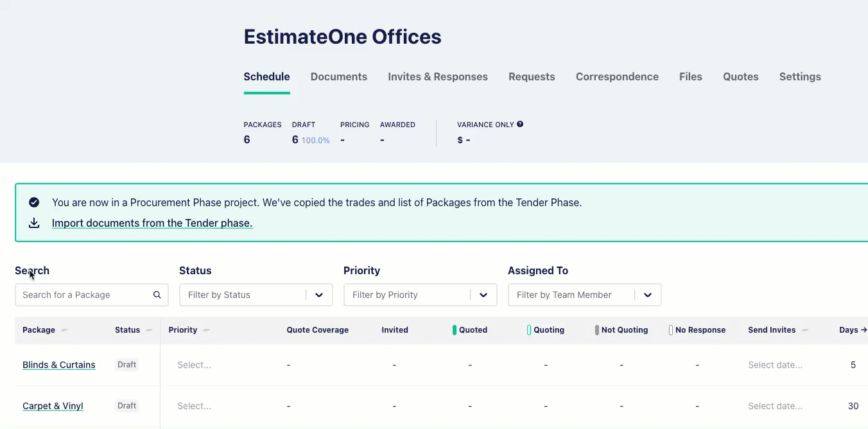Click the Variance Only help icon
Viewport: 868px width, 429px height.
[x=520, y=124]
